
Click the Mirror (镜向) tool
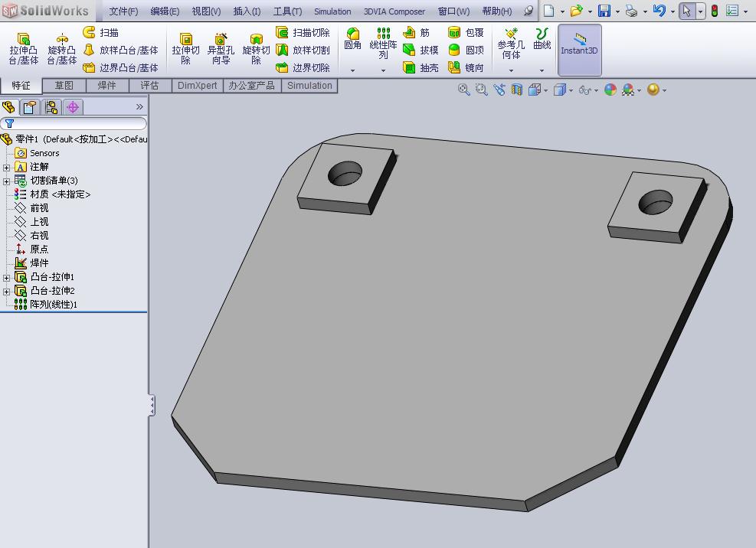466,67
